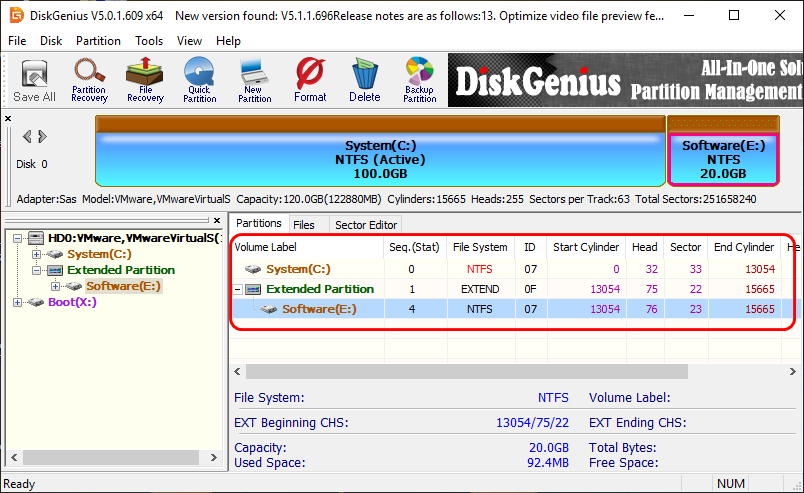804x493 pixels.
Task: Select the Software(E:) partition in disk map
Action: [723, 151]
